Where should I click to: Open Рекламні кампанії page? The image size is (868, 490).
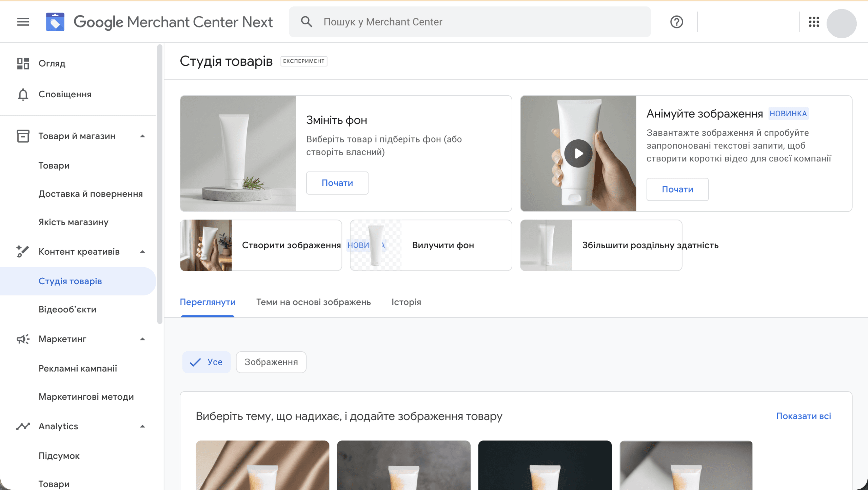tap(78, 369)
